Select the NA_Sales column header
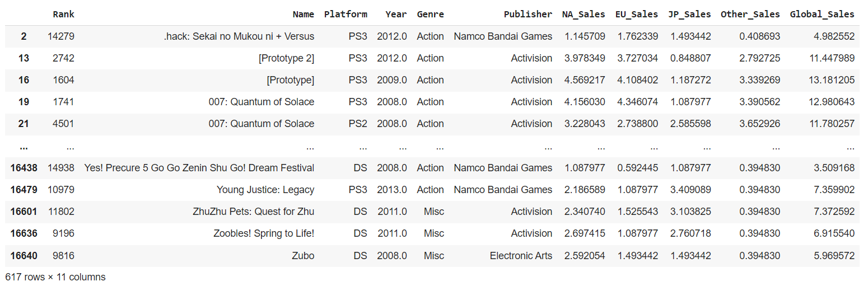Image resolution: width=868 pixels, height=286 pixels. [x=584, y=14]
